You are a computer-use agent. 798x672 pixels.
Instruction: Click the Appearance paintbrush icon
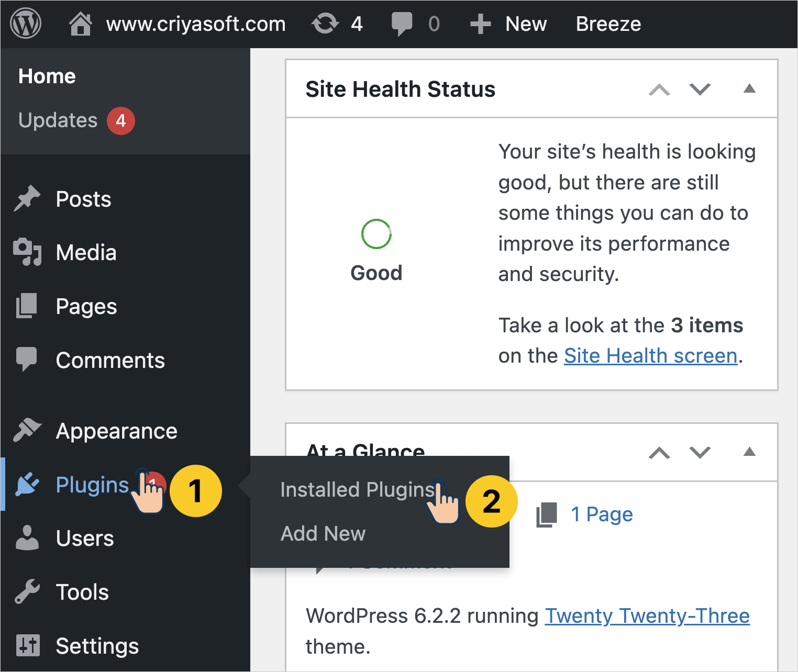tap(27, 430)
